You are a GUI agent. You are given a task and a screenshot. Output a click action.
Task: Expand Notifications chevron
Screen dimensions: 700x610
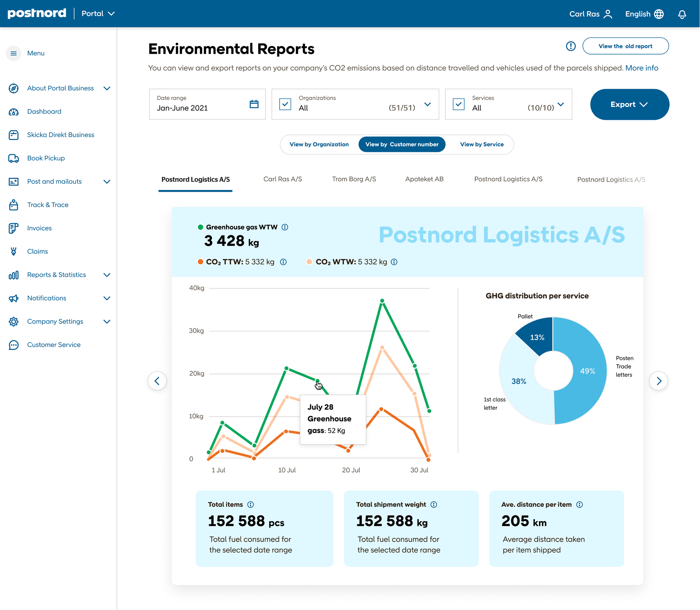[107, 298]
